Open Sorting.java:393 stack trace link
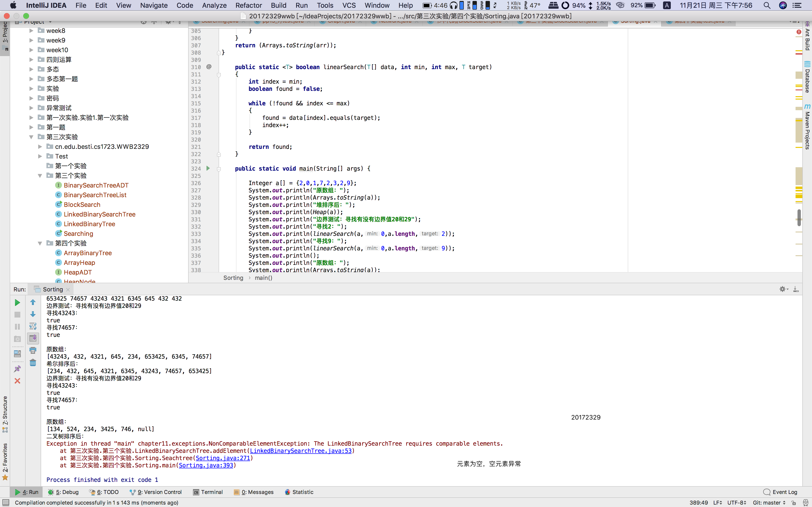 click(206, 465)
